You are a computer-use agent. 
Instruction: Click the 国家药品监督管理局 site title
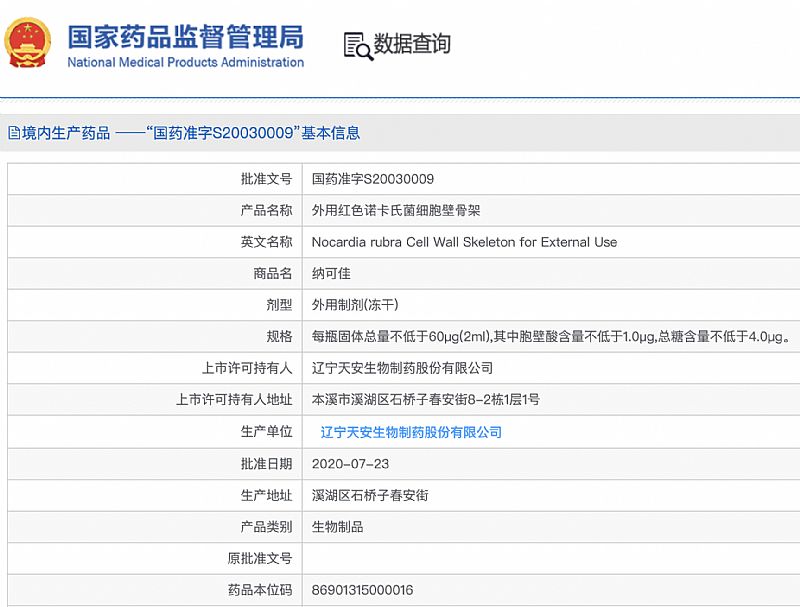[185, 36]
